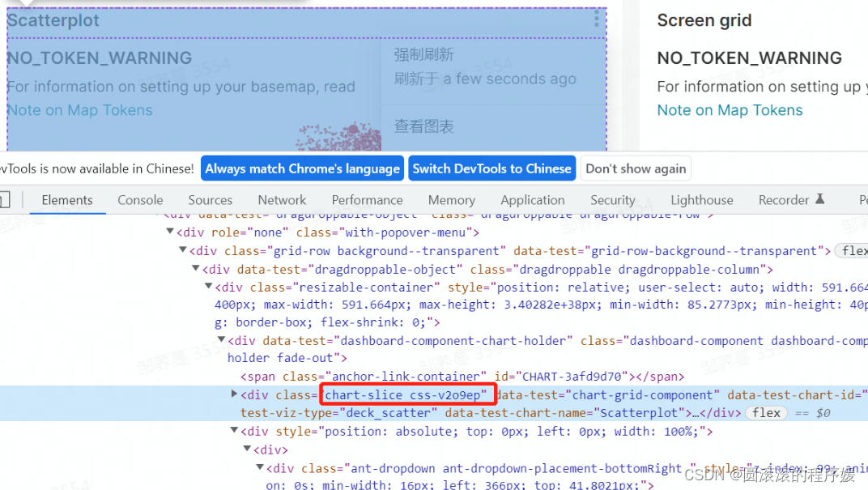The height and width of the screenshot is (490, 868).
Task: Select 查看图表 menu entry
Action: tap(424, 126)
